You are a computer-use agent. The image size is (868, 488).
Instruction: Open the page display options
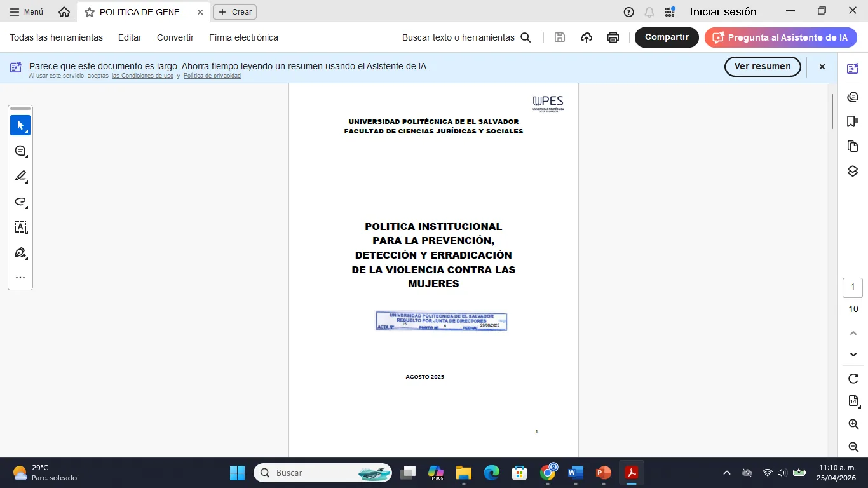click(x=853, y=401)
